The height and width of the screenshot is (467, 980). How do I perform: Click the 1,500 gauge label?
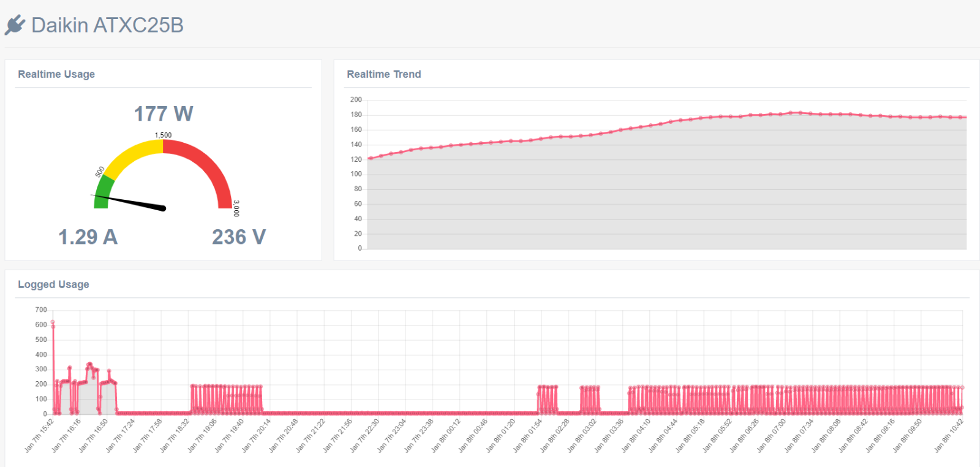[163, 135]
